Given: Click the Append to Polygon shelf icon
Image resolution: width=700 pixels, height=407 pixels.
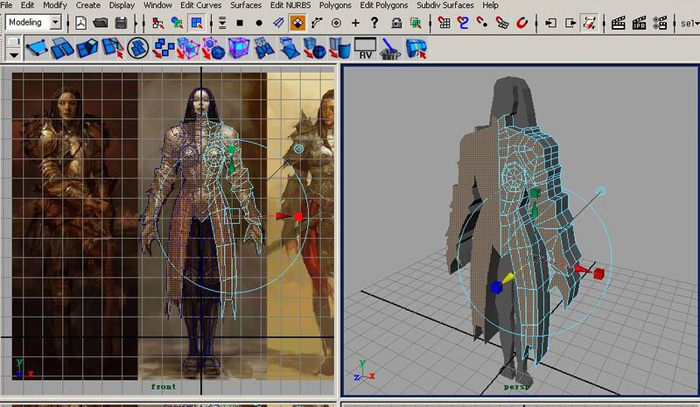Looking at the screenshot, I should click(62, 48).
